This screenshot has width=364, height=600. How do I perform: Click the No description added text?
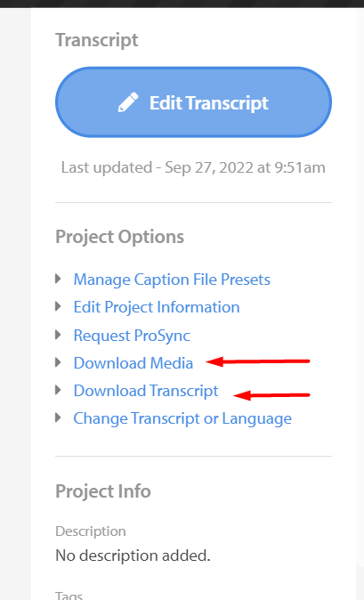[x=133, y=555]
